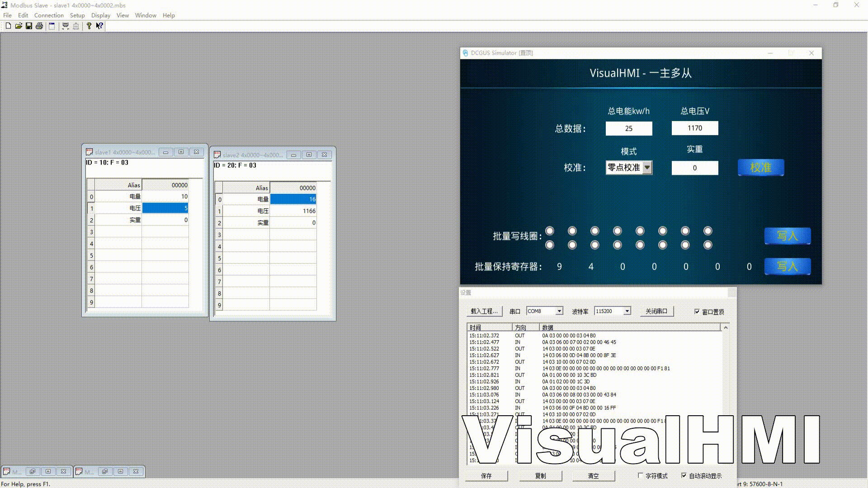Open the Setup menu
868x488 pixels.
tap(77, 15)
